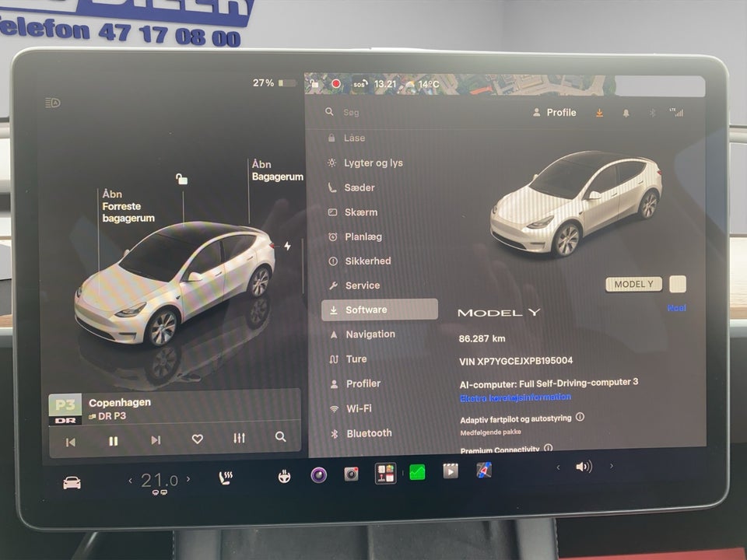
Task: Open seat heating control
Action: [226, 478]
